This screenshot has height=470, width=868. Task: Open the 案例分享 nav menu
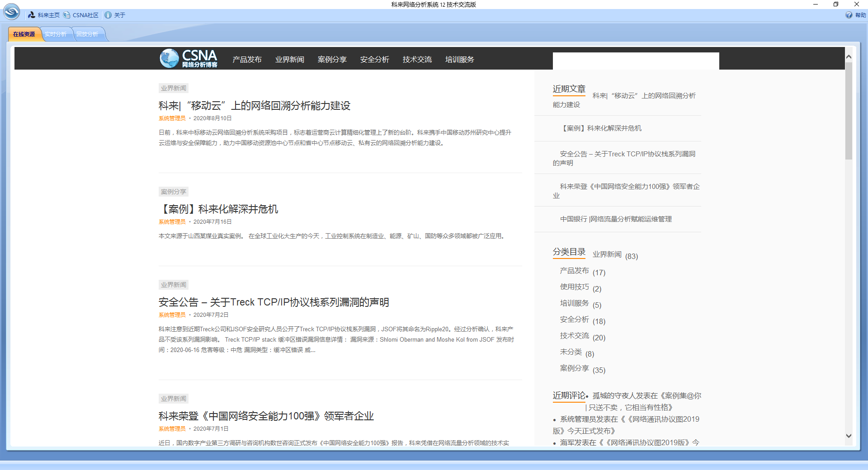tap(332, 60)
